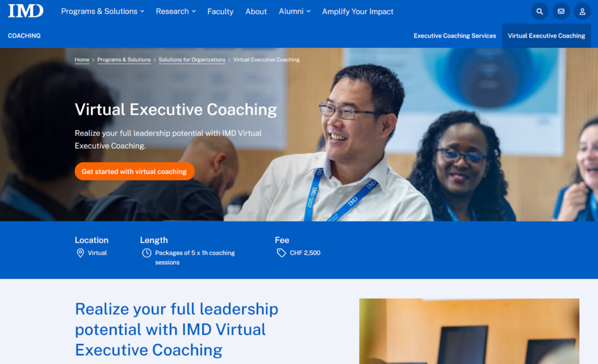Open Programs & Solutions breadcrumb link
598x364 pixels.
(x=124, y=60)
